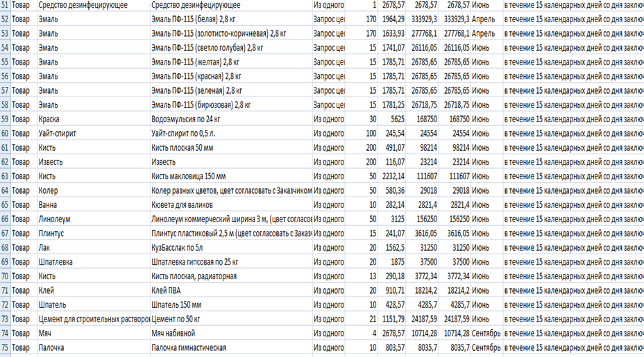
Task: Select row header 75
Action: (x=5, y=347)
